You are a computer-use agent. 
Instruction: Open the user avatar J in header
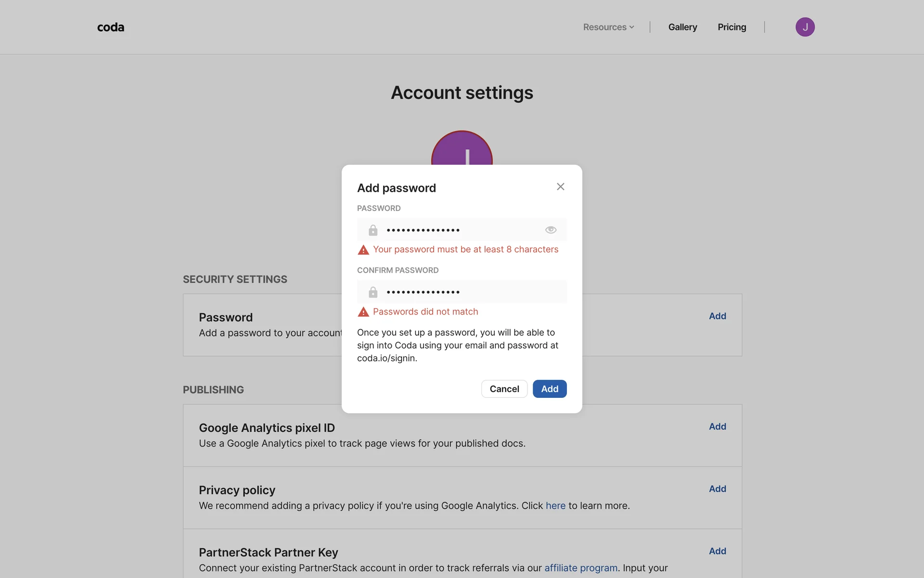click(805, 27)
